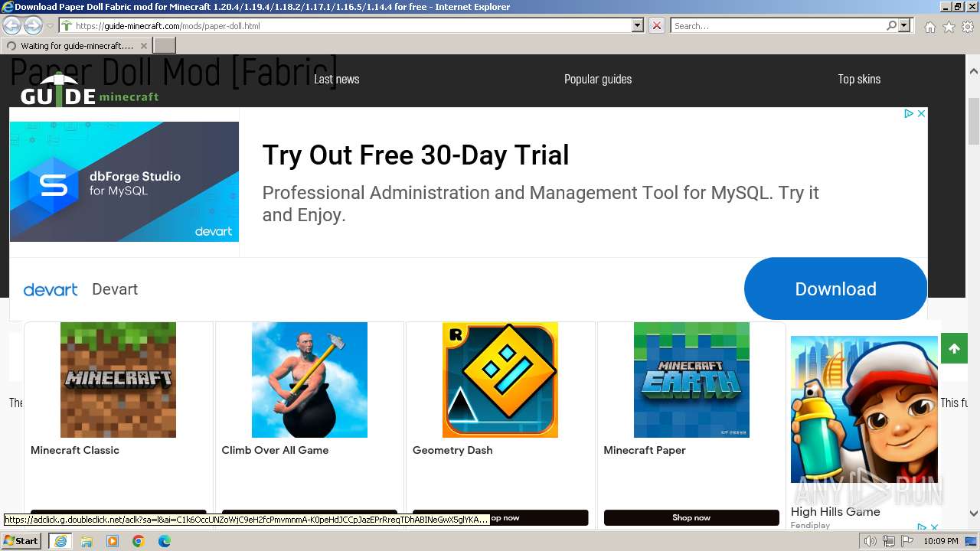Click the devart logo
The height and width of the screenshot is (551, 980).
pyautogui.click(x=51, y=289)
